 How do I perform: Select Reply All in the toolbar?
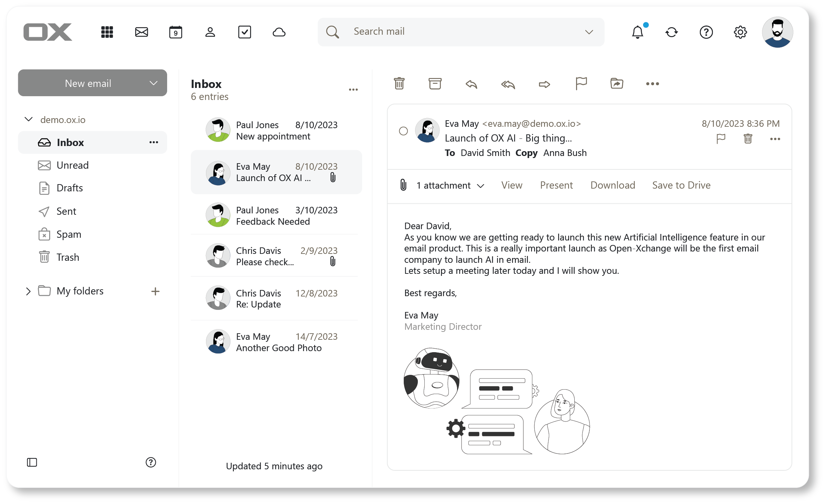click(x=508, y=84)
